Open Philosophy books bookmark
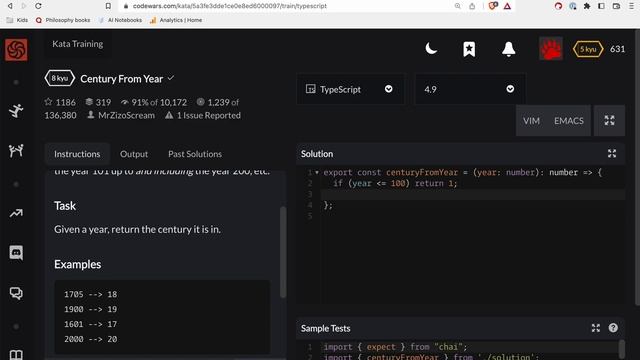Image resolution: width=640 pixels, height=360 pixels. tap(63, 20)
